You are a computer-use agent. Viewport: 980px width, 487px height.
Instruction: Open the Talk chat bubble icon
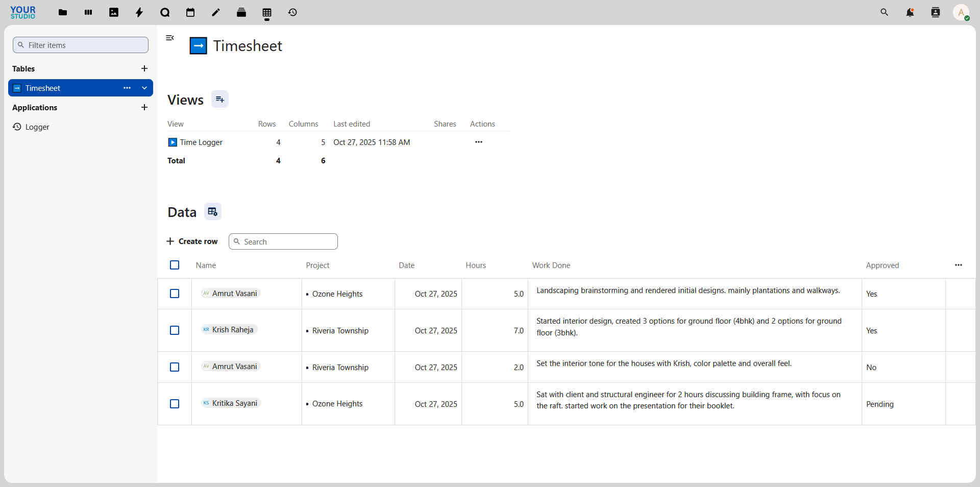pos(165,12)
